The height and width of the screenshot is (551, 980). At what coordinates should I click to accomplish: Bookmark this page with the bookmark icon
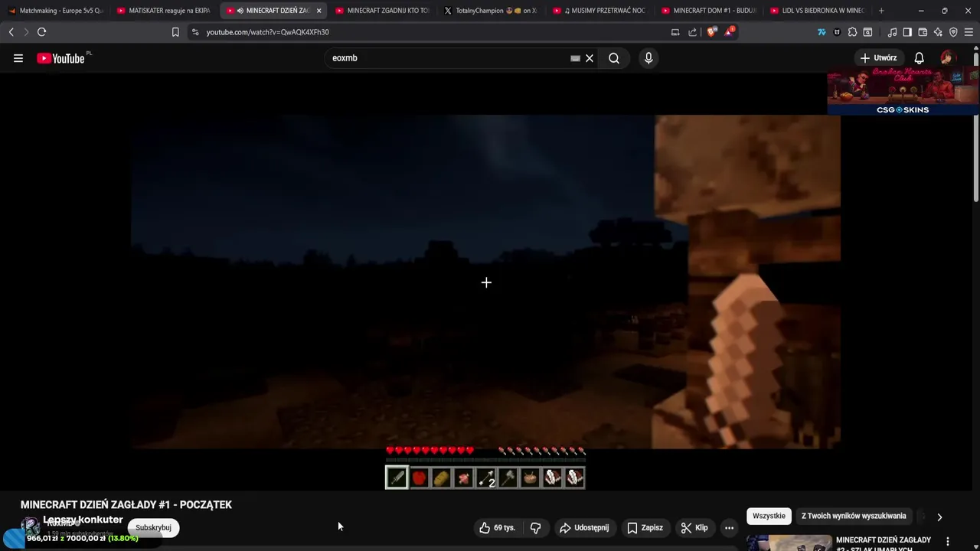[175, 32]
